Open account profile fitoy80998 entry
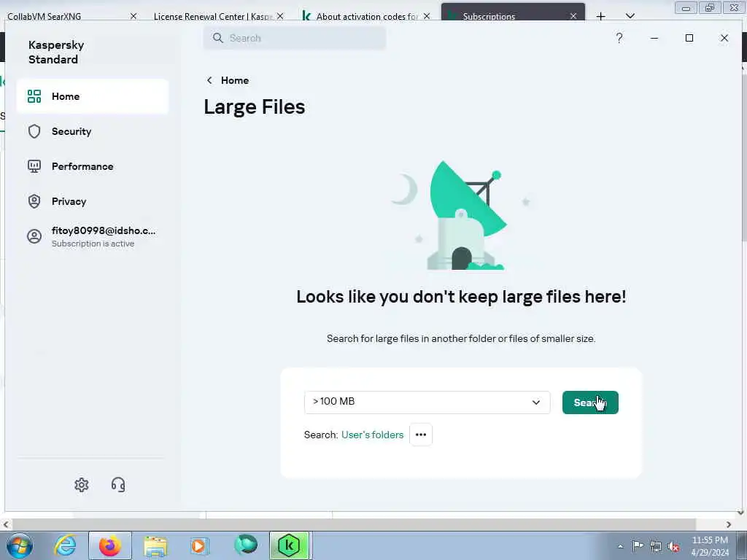This screenshot has height=560, width=747. point(92,237)
